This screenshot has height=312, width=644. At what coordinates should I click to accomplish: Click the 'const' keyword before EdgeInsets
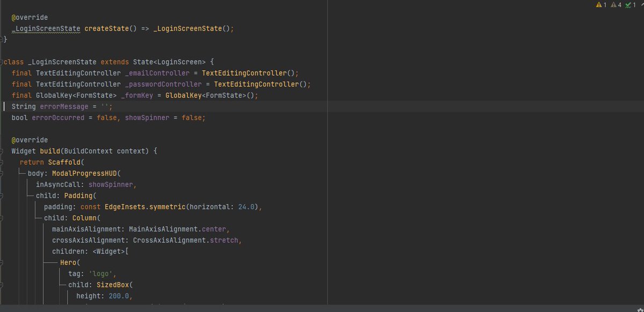click(90, 207)
